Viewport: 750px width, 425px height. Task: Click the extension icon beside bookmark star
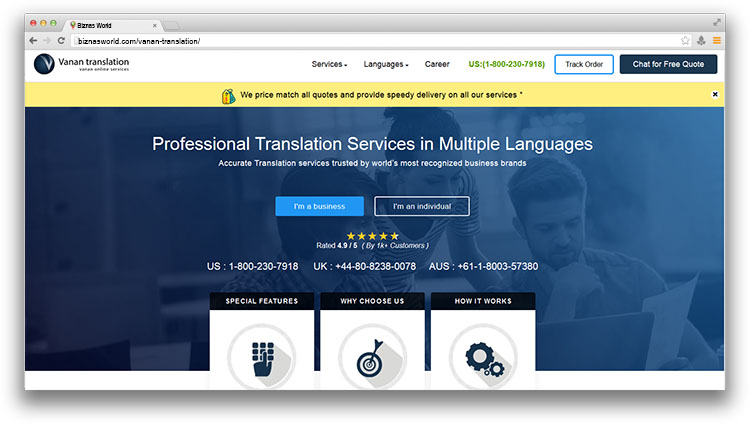[701, 41]
